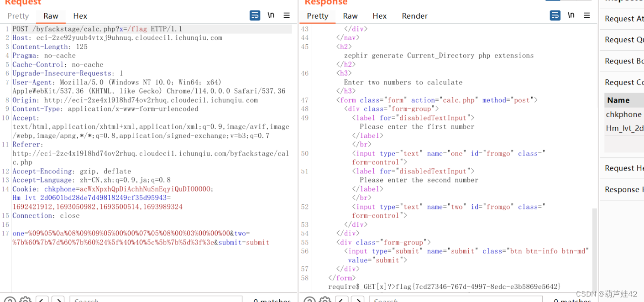This screenshot has width=644, height=302.
Task: Click the Content-Type header line
Action: pos(105,109)
